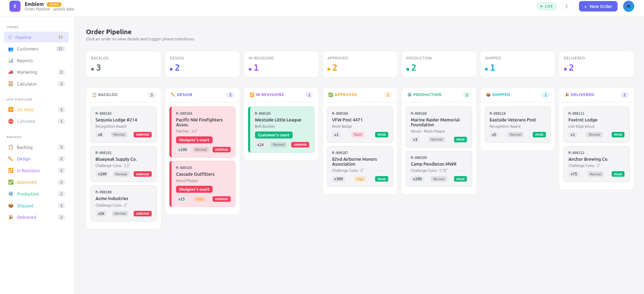The width and height of the screenshot is (644, 294).
Task: Click the Shipped column header box icon
Action: click(488, 95)
